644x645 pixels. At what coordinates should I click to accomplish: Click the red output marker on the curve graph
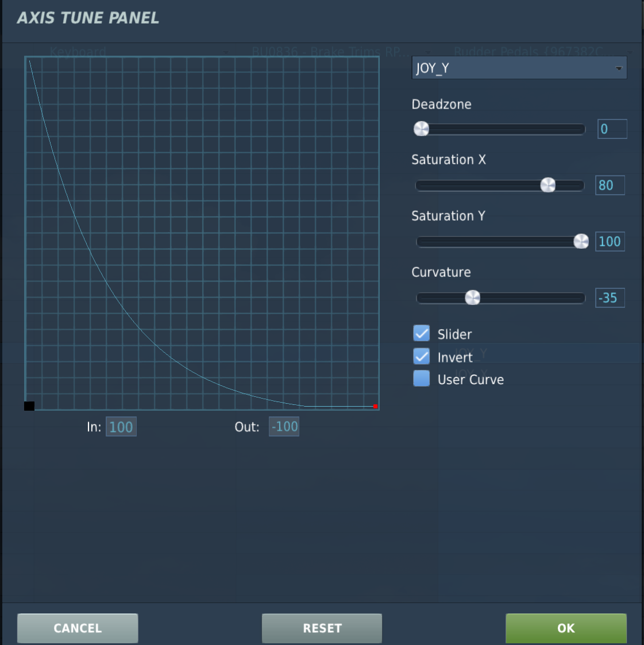click(375, 407)
